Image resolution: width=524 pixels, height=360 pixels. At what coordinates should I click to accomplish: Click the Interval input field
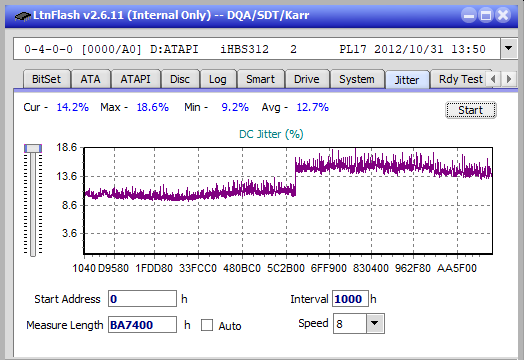click(x=350, y=298)
